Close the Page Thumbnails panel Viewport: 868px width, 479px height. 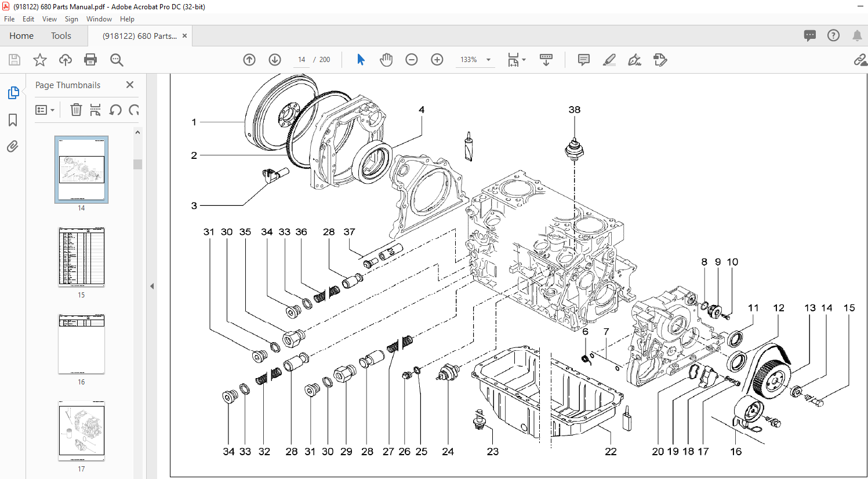130,85
